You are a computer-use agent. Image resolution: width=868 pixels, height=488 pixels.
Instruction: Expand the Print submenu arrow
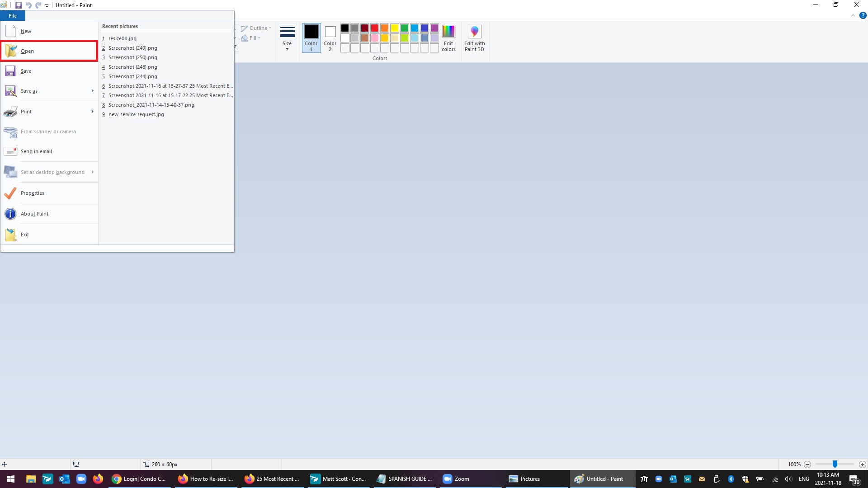tap(93, 112)
